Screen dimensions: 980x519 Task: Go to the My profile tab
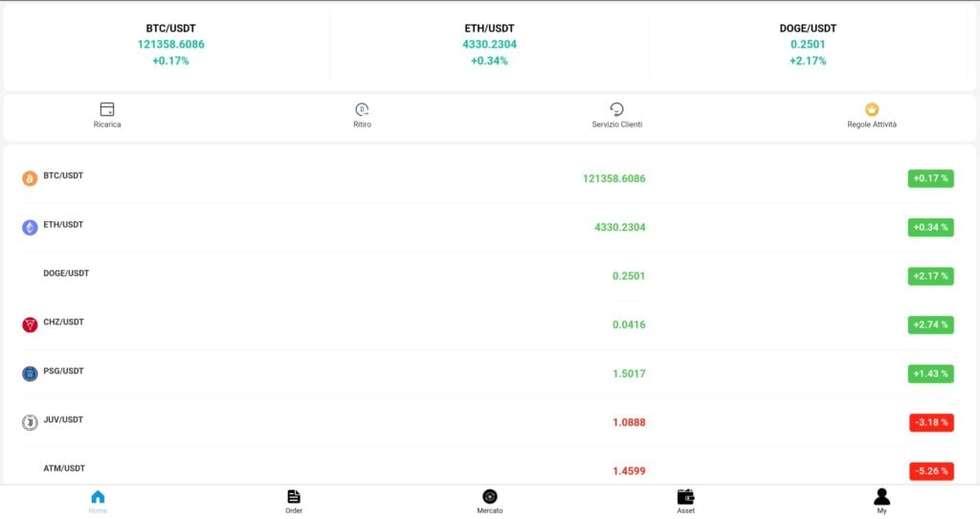click(x=881, y=502)
